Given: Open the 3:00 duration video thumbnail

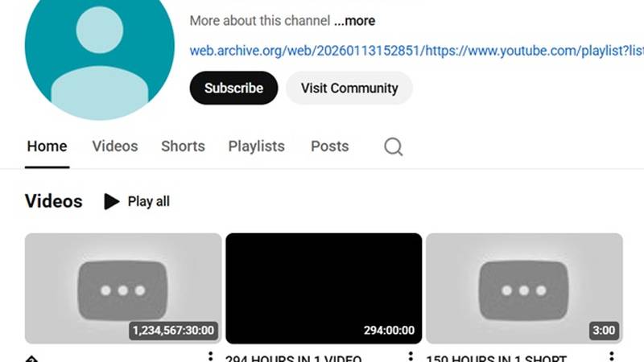Looking at the screenshot, I should tap(523, 288).
